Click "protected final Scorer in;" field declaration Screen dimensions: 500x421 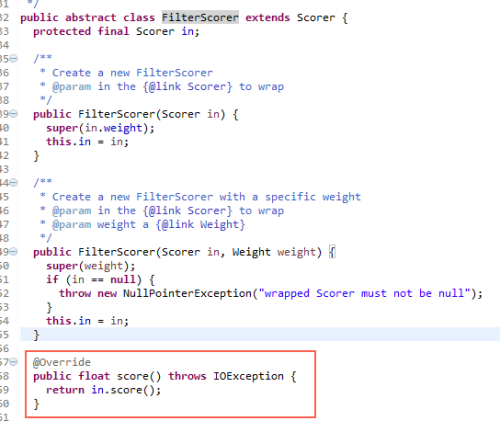[116, 31]
